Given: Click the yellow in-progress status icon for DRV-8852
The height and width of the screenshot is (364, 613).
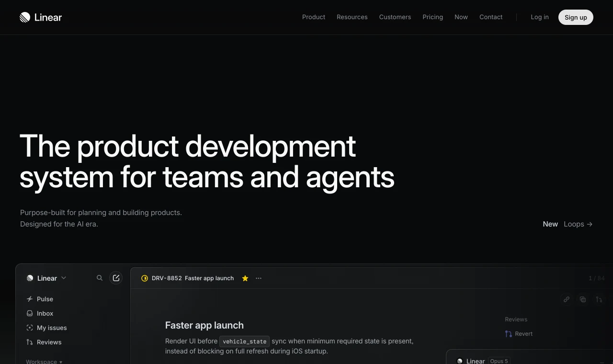Looking at the screenshot, I should 145,278.
